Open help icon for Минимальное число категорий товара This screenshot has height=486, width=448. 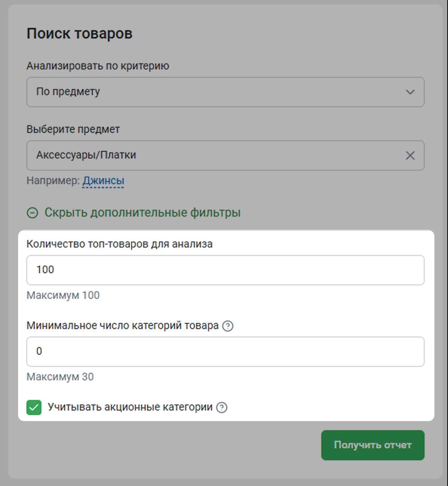[x=228, y=326]
